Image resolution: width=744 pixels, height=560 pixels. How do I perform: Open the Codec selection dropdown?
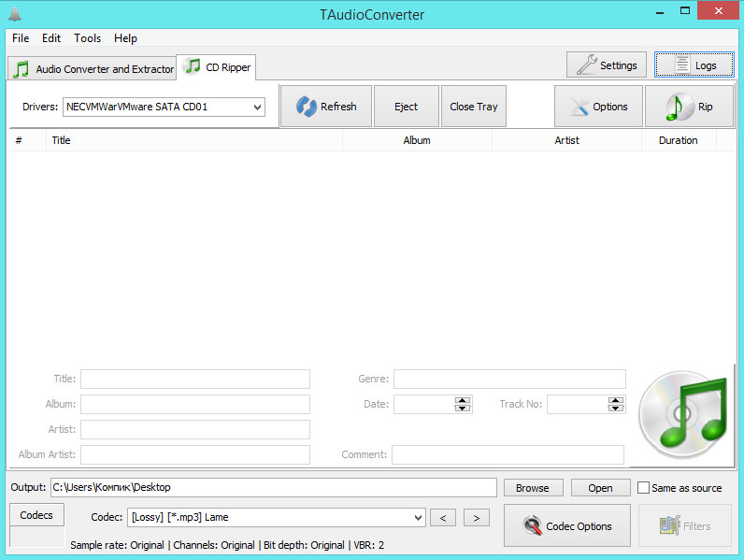pyautogui.click(x=418, y=518)
